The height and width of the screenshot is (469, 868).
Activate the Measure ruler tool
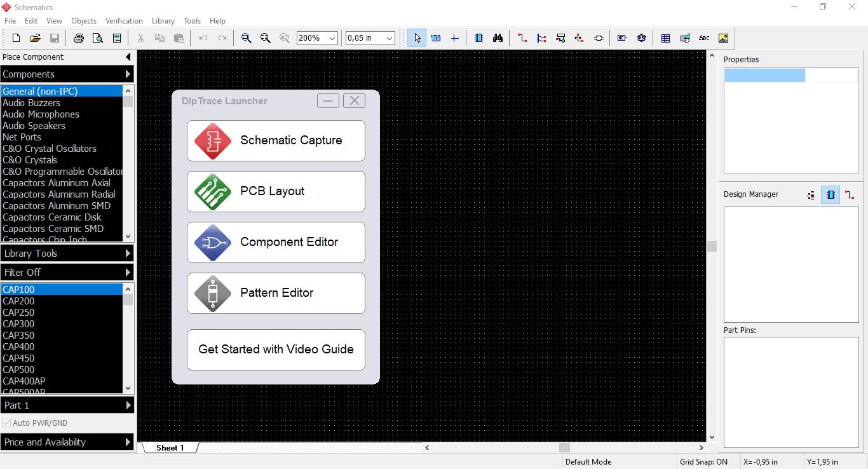(436, 38)
